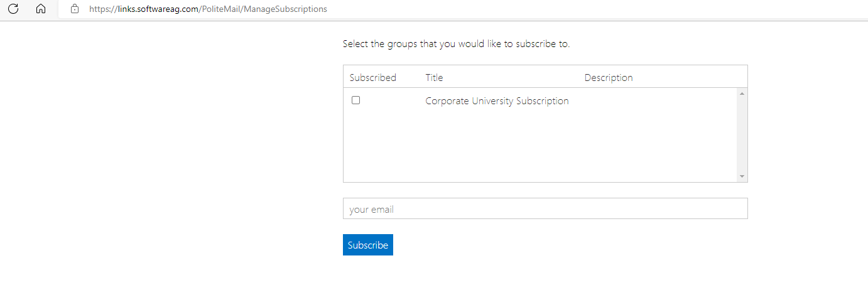View site information via the lock icon
This screenshot has height=290, width=868.
[75, 9]
